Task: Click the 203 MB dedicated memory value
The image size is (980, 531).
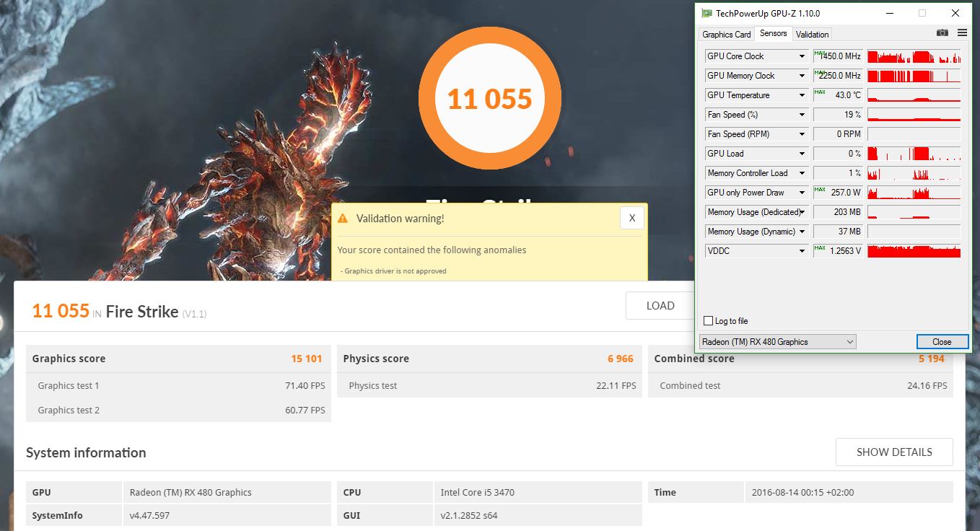Action: point(838,212)
